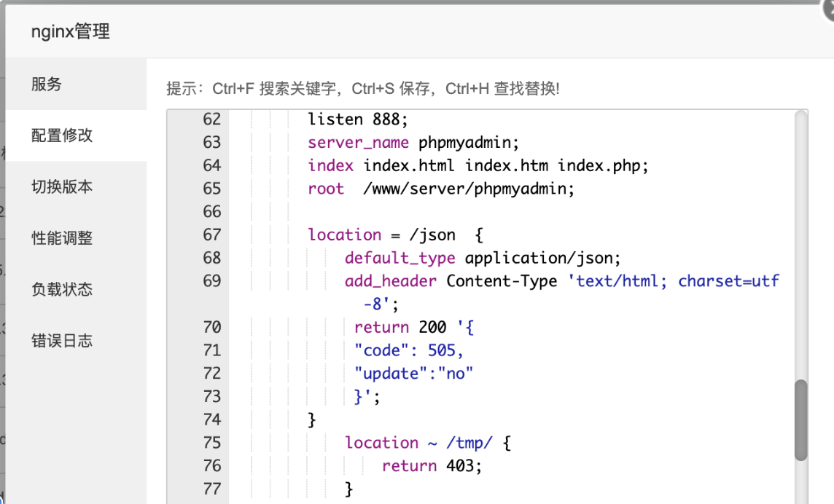Click the 'location ~ /tmp/ {' line
The height and width of the screenshot is (504, 834).
[x=428, y=442]
